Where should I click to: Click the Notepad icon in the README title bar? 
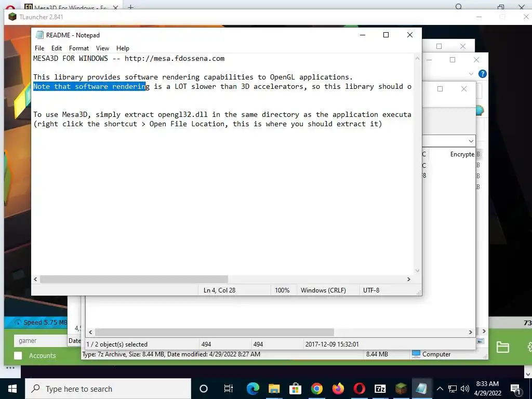tap(39, 35)
